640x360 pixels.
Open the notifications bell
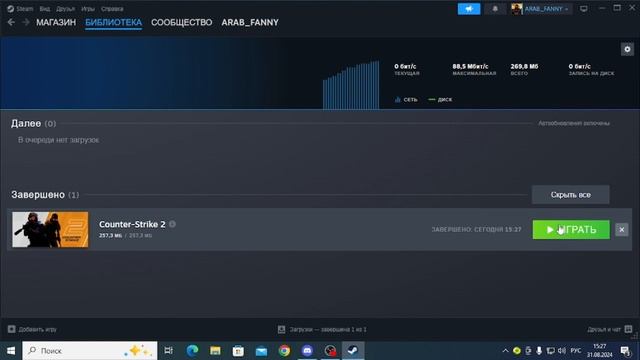click(495, 9)
